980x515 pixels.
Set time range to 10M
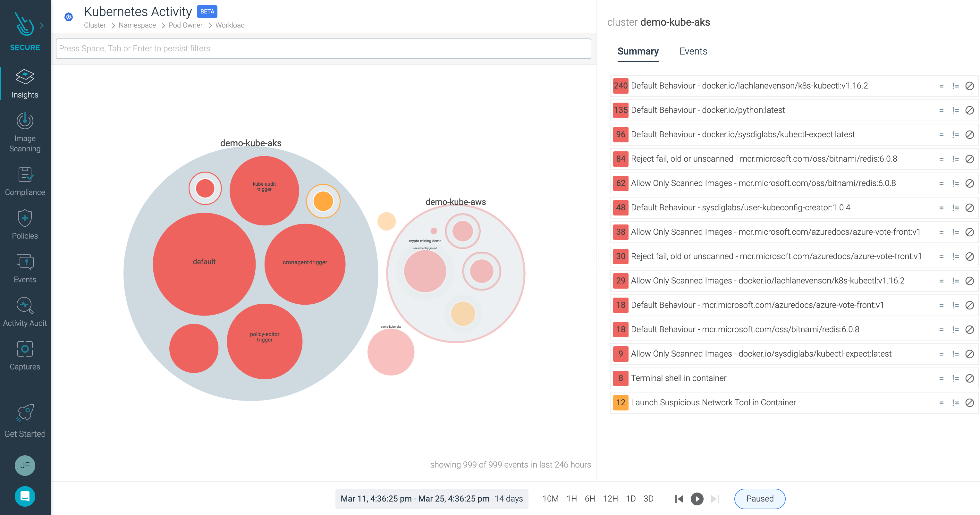pyautogui.click(x=550, y=499)
